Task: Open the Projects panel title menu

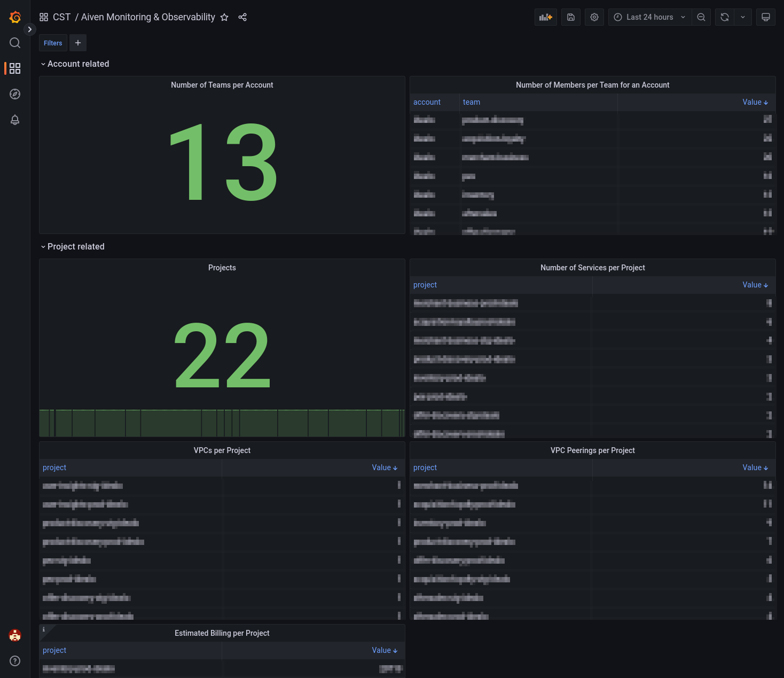Action: coord(222,268)
